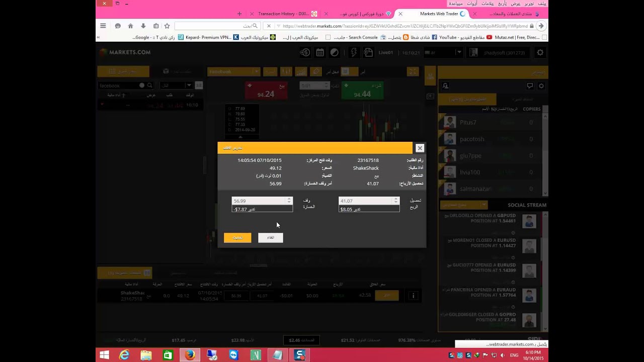Close the order edit dialog
This screenshot has width=644, height=362.
(420, 148)
